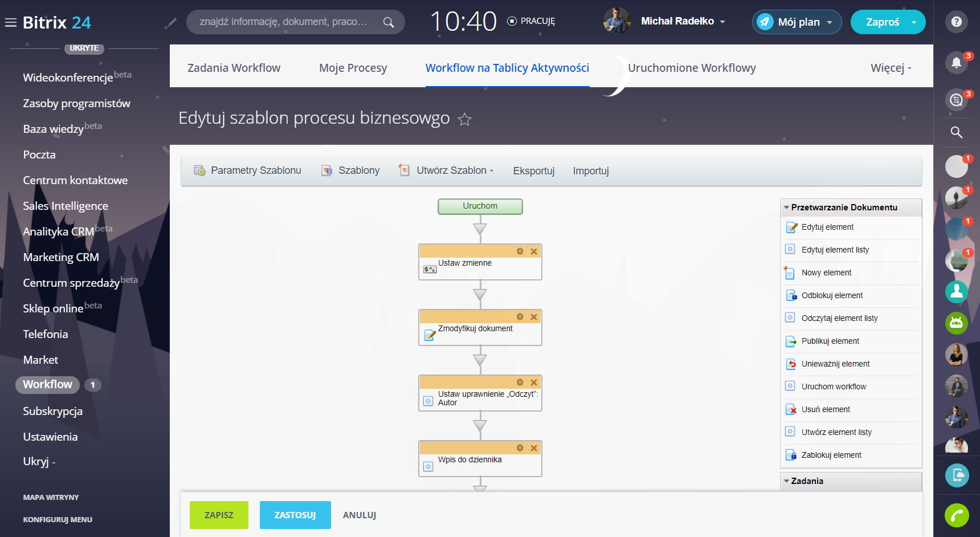Click the blue ZASTOSUJ button
This screenshot has height=537, width=980.
(295, 515)
